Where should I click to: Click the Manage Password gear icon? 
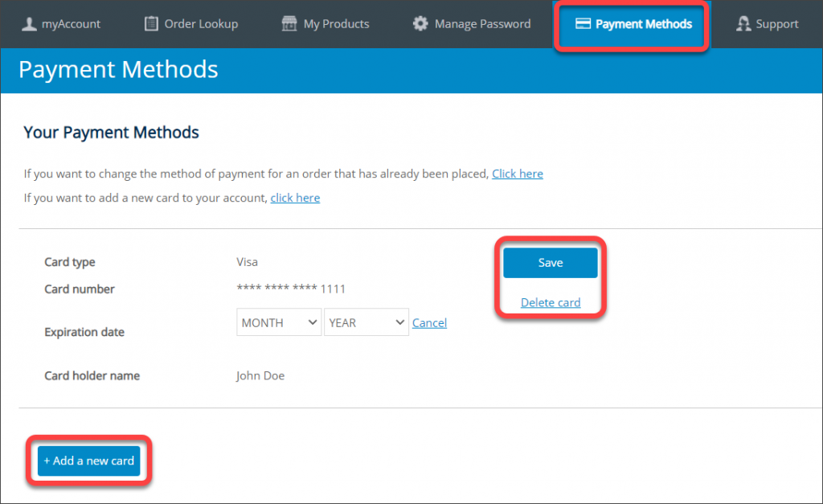420,23
